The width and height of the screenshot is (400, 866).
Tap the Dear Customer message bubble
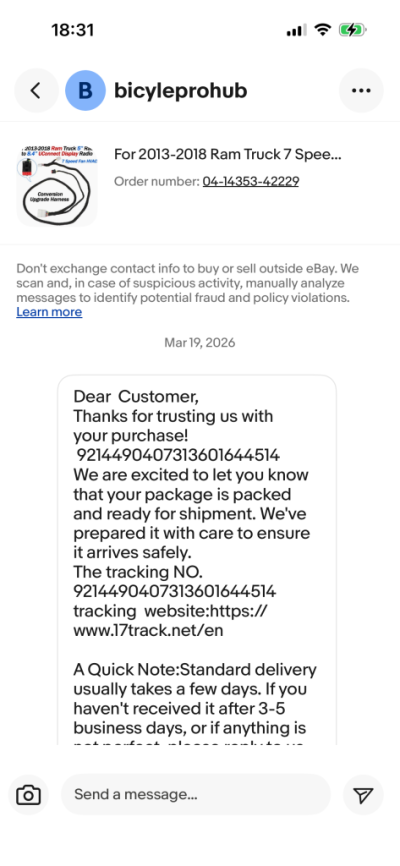coord(197,559)
